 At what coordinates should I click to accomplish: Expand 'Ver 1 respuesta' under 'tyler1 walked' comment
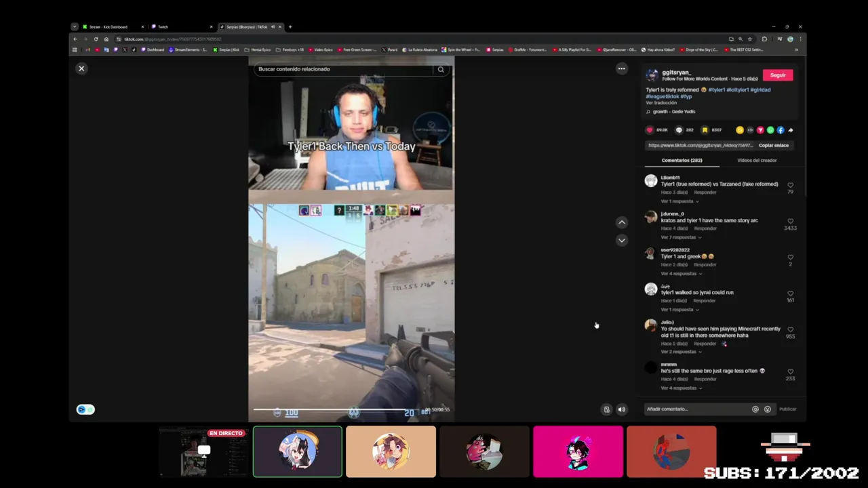coord(679,310)
